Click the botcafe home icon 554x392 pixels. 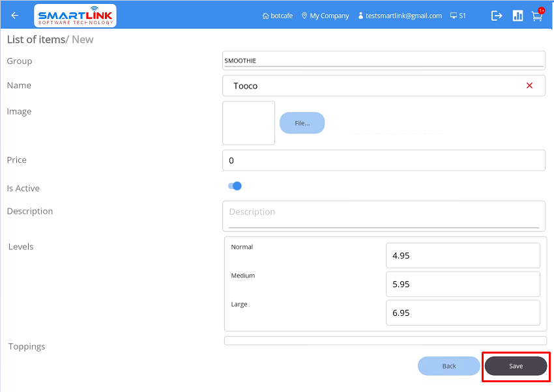tap(265, 16)
